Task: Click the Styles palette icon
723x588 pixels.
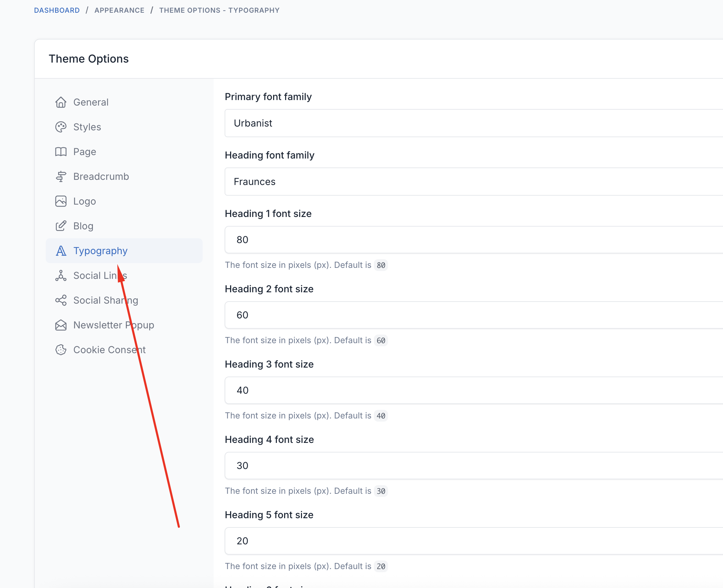Action: click(61, 127)
